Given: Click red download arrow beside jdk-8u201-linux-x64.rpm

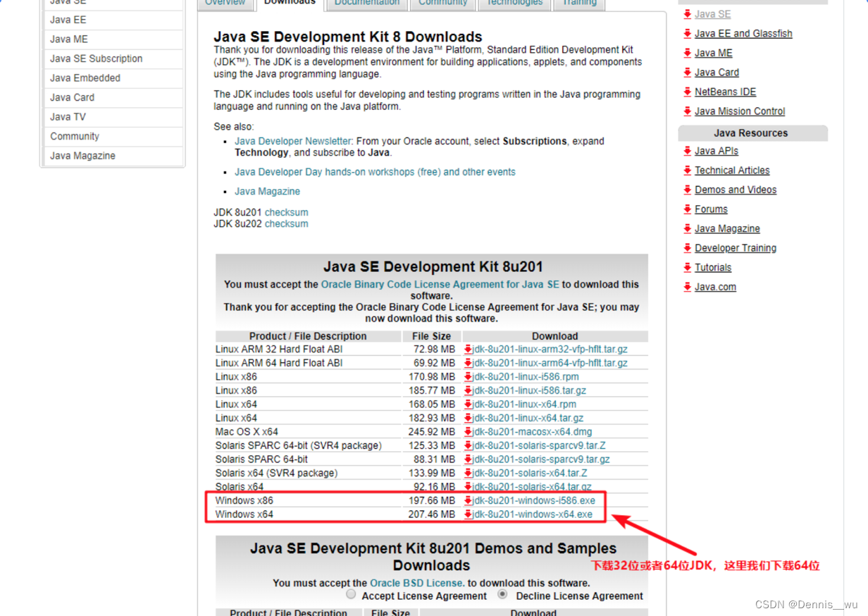Looking at the screenshot, I should click(x=468, y=404).
